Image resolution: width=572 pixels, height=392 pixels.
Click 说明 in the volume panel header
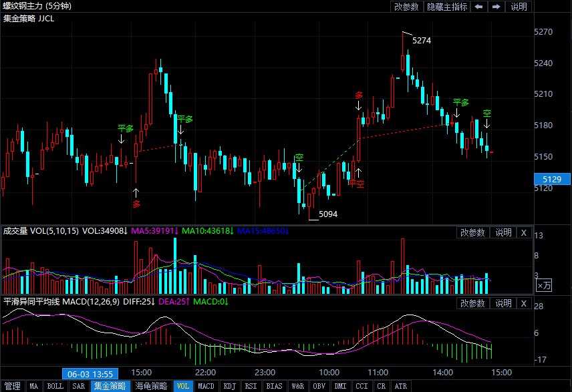[503, 232]
